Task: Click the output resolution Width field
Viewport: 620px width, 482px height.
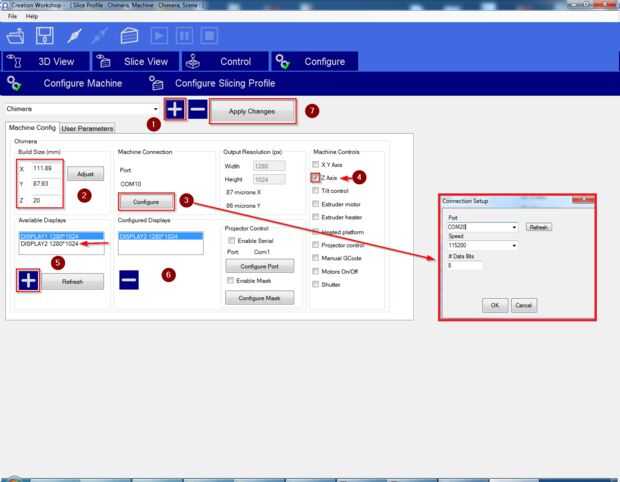Action: 269,166
